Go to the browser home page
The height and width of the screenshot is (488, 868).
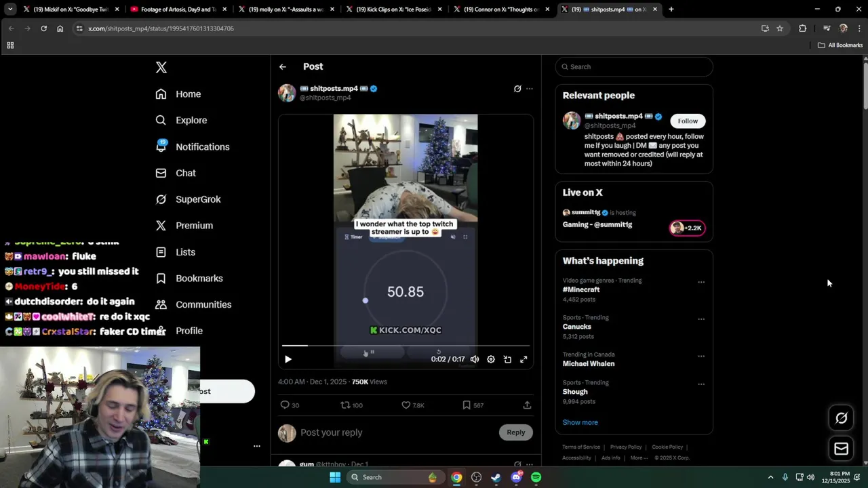[x=60, y=28]
